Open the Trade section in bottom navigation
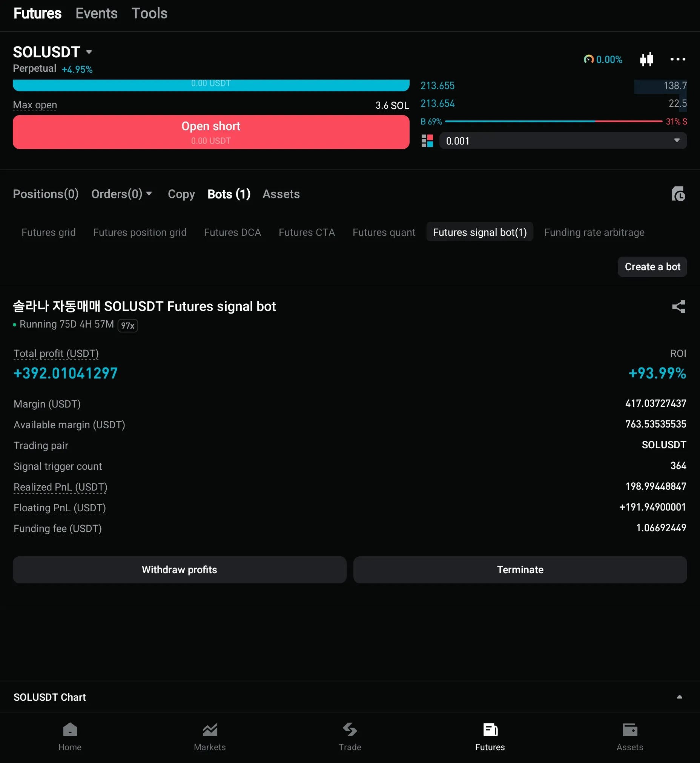 tap(350, 737)
